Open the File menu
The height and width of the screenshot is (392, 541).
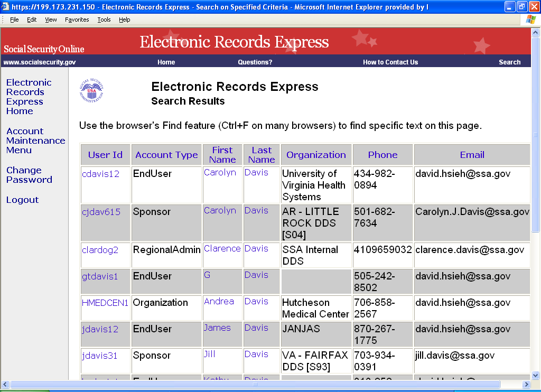14,20
